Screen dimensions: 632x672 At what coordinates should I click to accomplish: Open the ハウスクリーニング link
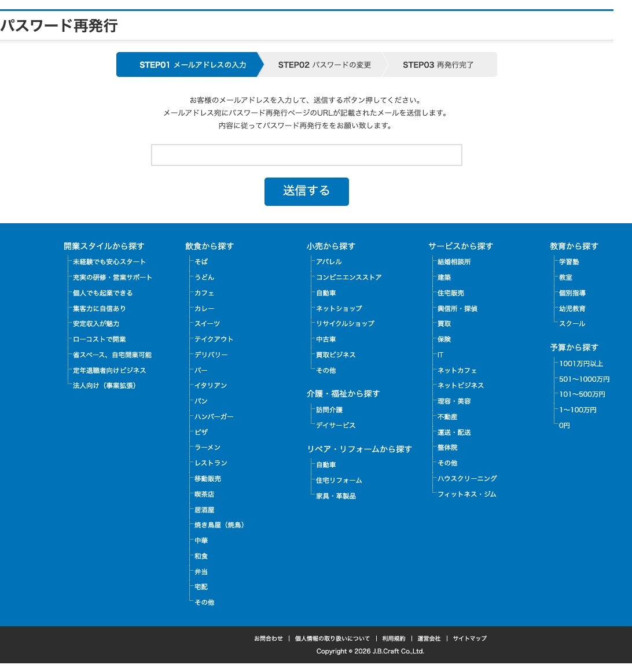468,478
